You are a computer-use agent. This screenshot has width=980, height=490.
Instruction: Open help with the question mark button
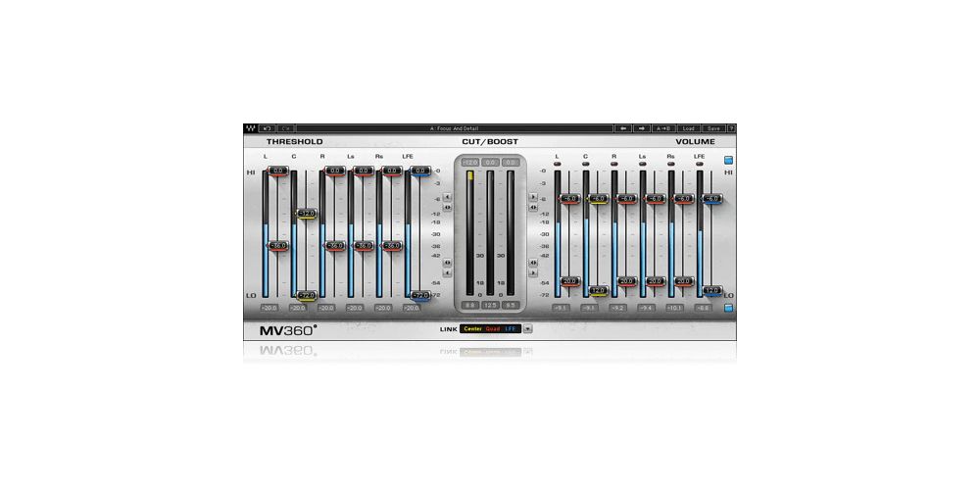coord(731,128)
